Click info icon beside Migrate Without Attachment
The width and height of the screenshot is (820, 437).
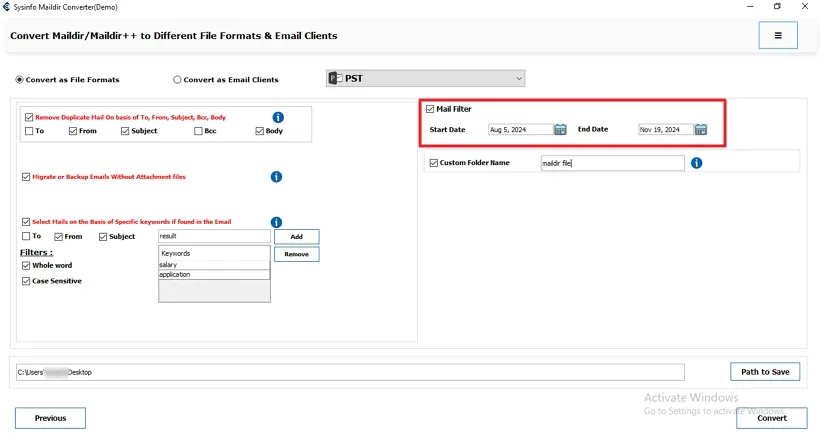click(276, 177)
